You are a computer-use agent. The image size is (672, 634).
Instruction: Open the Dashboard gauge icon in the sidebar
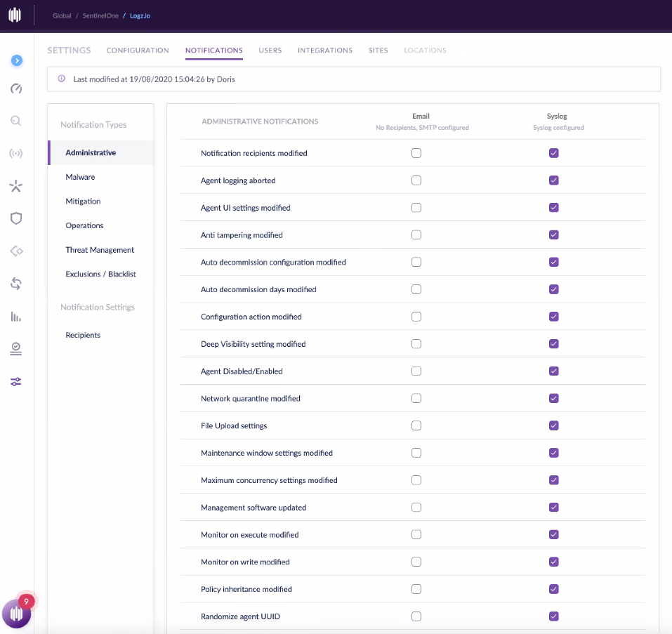pyautogui.click(x=16, y=88)
